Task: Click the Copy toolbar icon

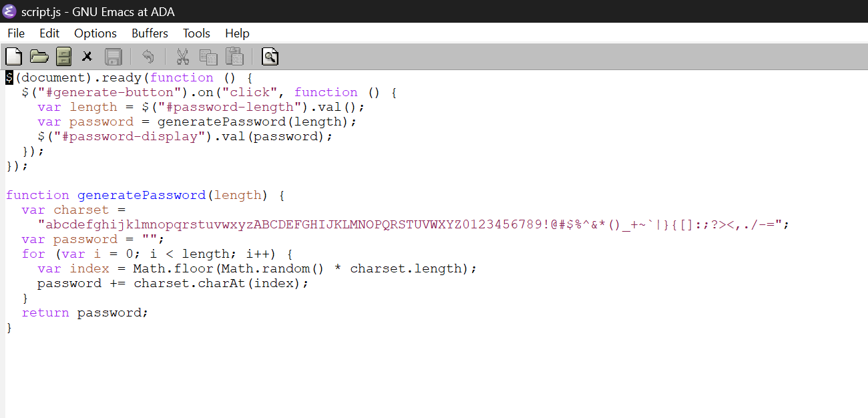Action: (208, 56)
